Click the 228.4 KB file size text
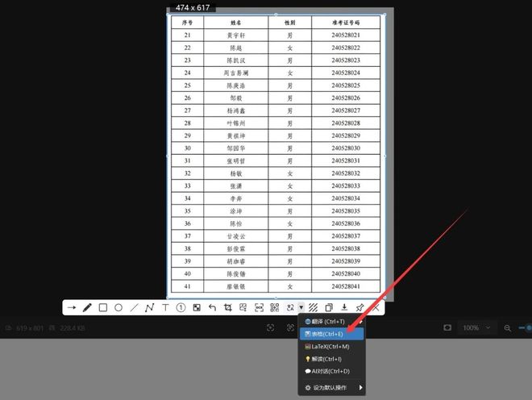 72,328
